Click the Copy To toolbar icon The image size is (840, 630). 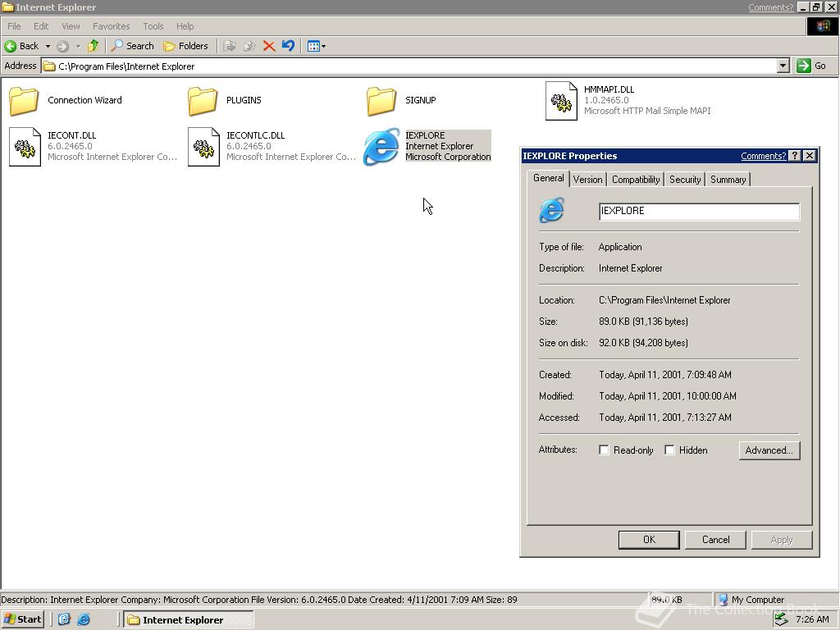(x=249, y=46)
